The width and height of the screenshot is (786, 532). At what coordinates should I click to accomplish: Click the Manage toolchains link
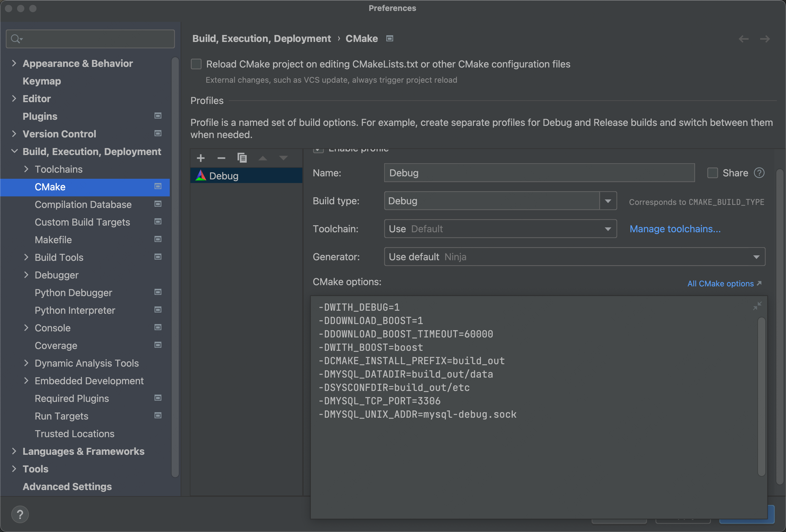675,229
